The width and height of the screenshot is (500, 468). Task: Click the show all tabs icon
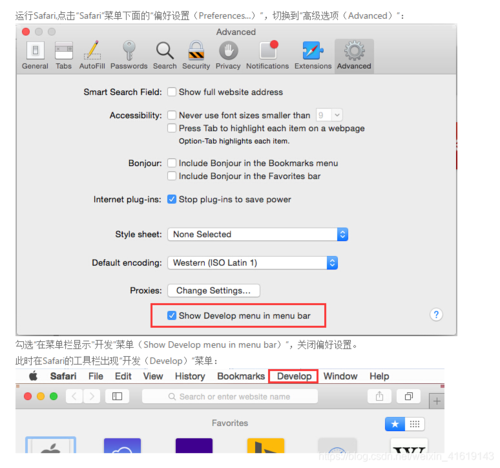[x=408, y=396]
